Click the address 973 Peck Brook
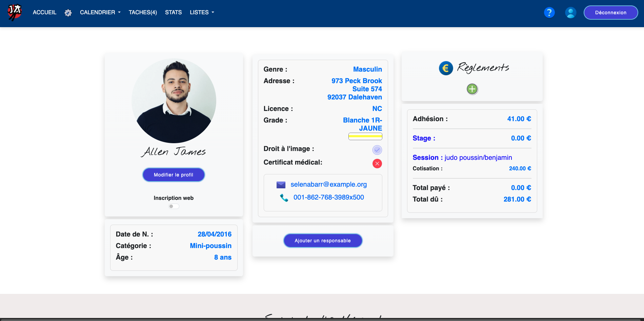The height and width of the screenshot is (321, 644). (x=357, y=81)
